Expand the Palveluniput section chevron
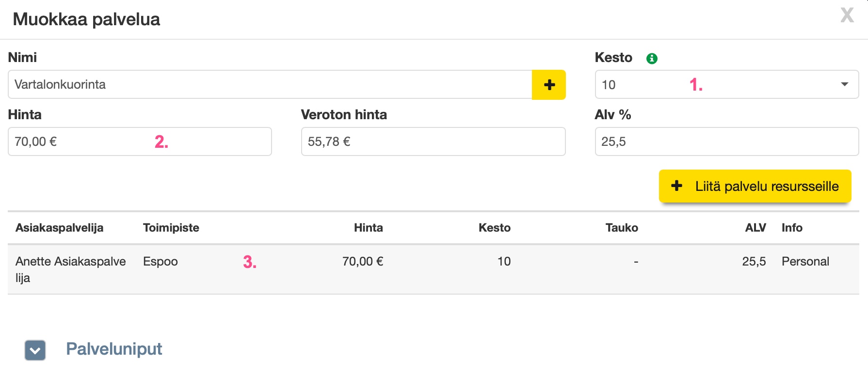The height and width of the screenshot is (376, 868). [35, 350]
